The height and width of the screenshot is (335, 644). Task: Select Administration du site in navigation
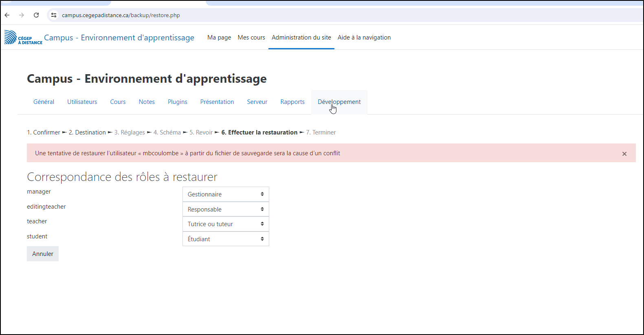pyautogui.click(x=301, y=37)
